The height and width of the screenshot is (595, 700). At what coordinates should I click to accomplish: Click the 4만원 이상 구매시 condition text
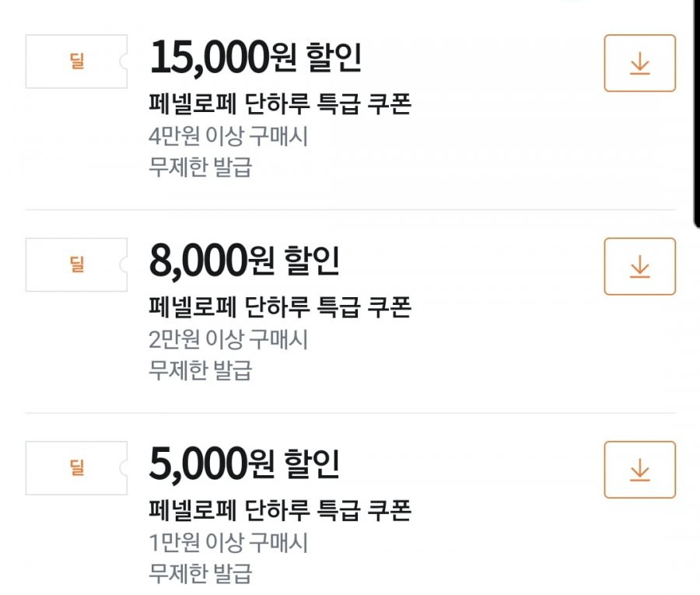pos(228,135)
